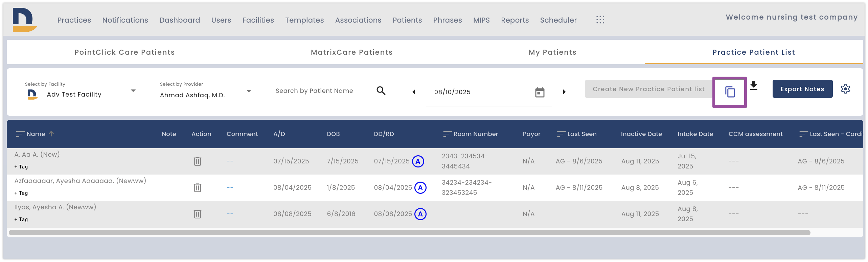Open Reports menu
868x262 pixels.
pos(515,20)
